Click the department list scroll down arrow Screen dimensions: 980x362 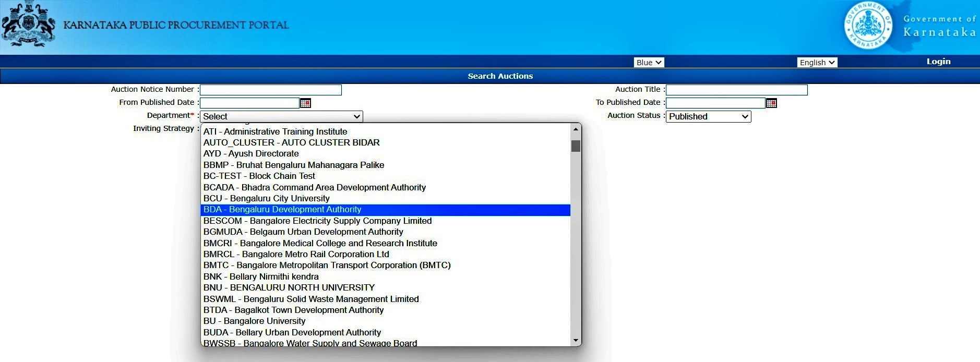point(576,341)
